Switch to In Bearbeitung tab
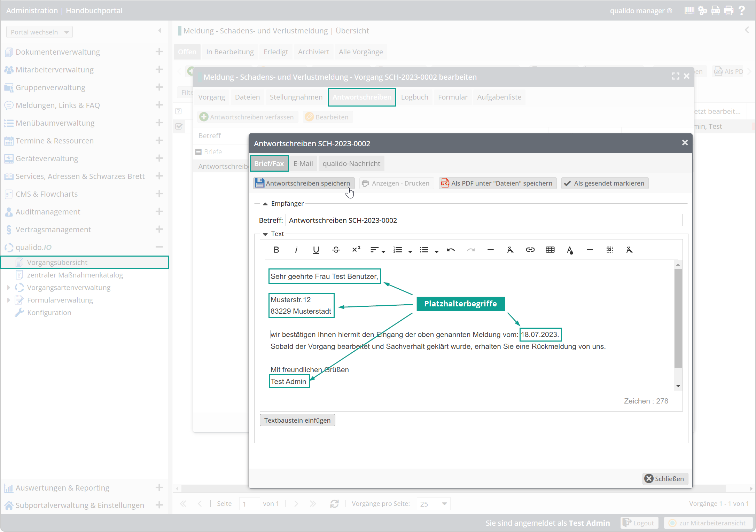Viewport: 756px width, 532px height. coord(230,52)
